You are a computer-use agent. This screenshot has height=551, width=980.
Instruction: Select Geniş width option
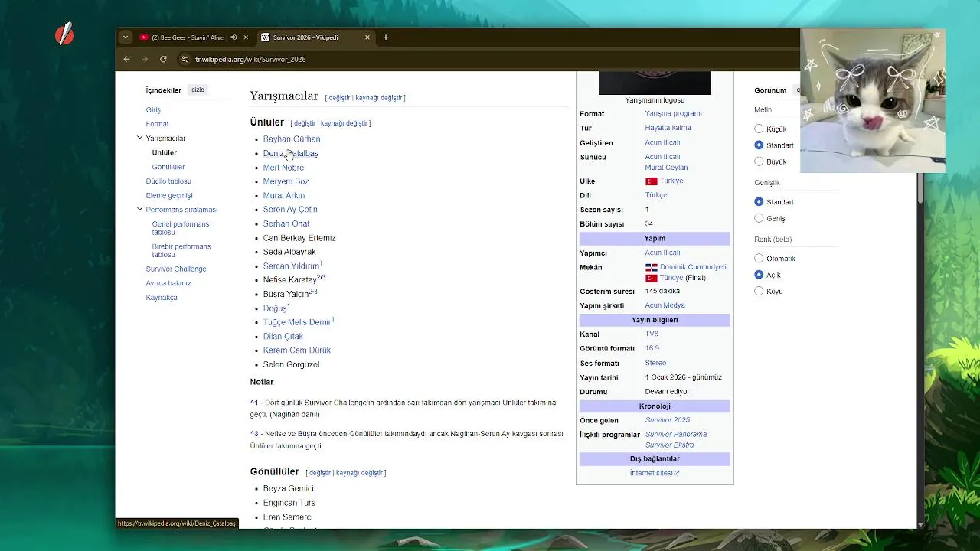[759, 218]
